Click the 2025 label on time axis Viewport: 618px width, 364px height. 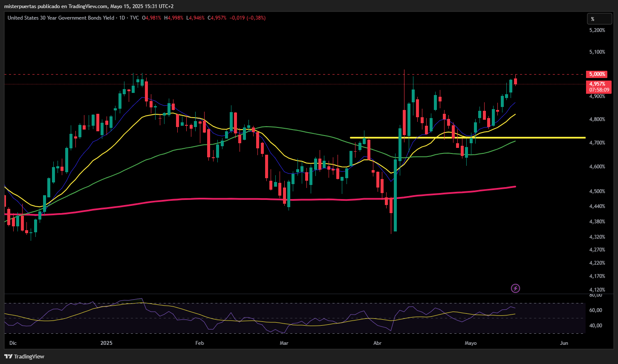click(106, 343)
